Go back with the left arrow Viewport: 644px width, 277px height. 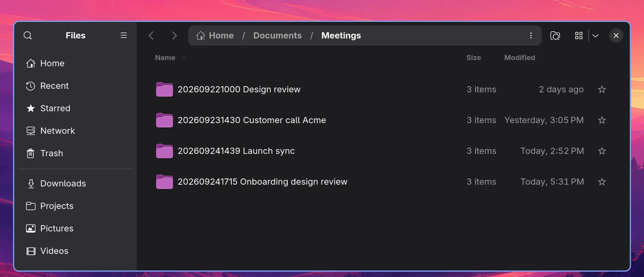click(x=151, y=35)
